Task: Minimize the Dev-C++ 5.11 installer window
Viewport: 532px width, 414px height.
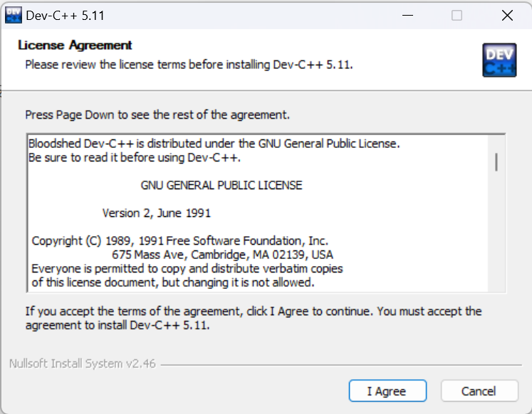Action: tap(407, 15)
